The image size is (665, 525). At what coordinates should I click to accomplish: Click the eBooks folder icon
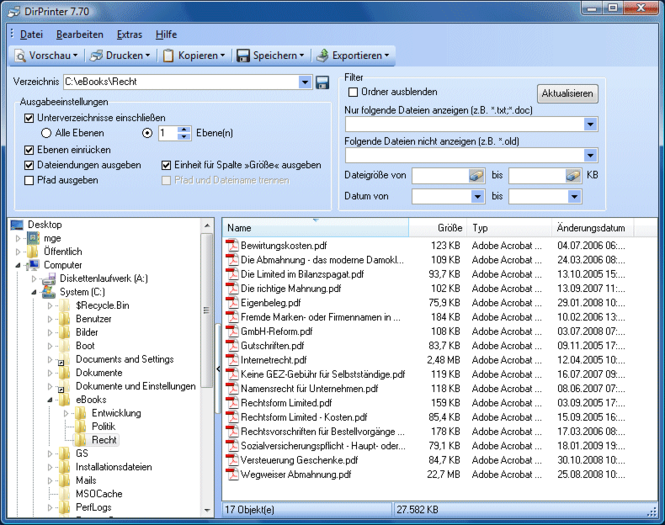(65, 399)
